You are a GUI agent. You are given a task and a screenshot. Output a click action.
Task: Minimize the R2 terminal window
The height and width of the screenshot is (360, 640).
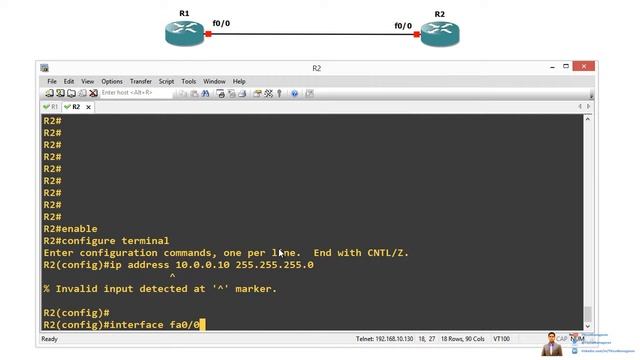point(552,67)
